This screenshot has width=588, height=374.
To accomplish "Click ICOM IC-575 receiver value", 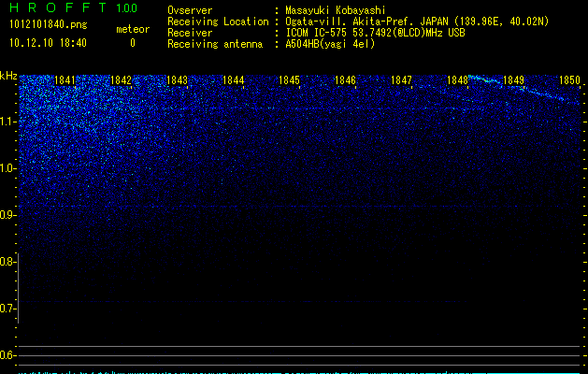I will pyautogui.click(x=375, y=33).
